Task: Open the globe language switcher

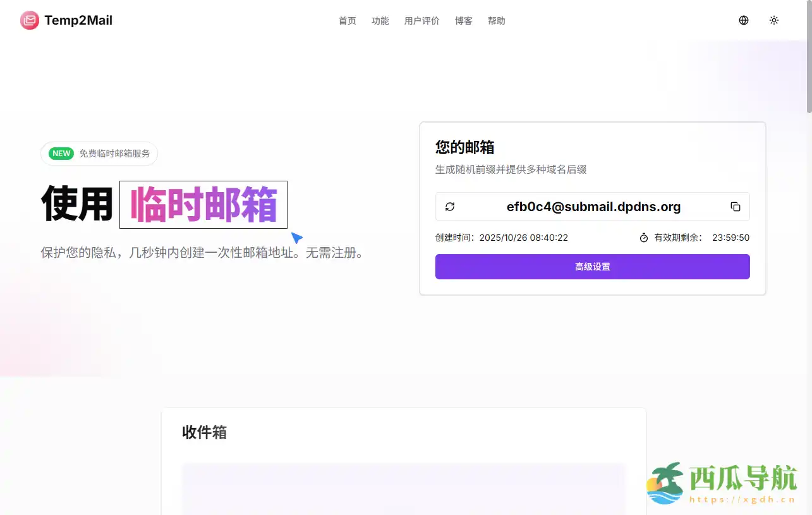Action: 744,20
